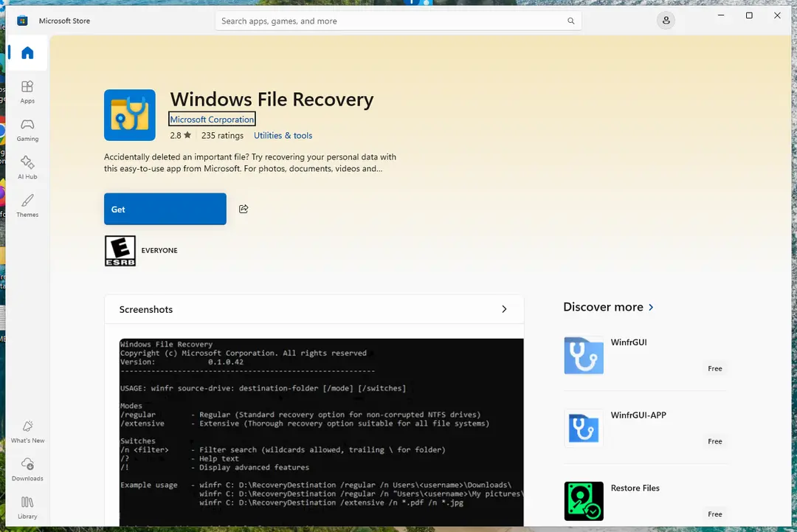Click the app description text to expand
The height and width of the screenshot is (532, 797).
[x=250, y=162]
